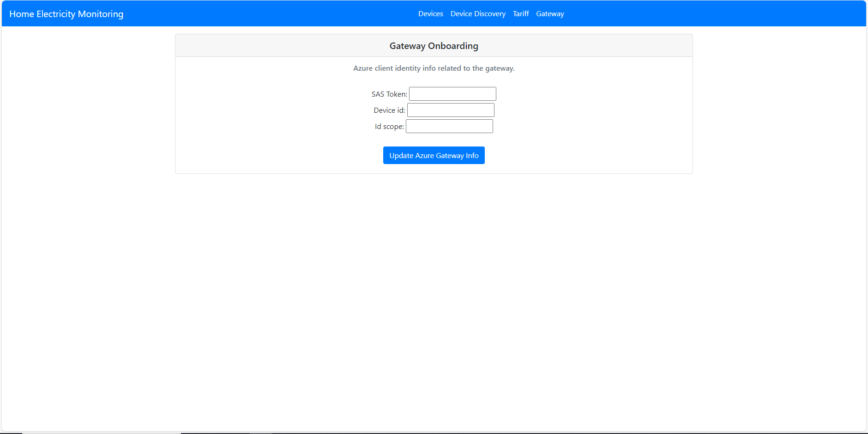This screenshot has height=434, width=868.
Task: Click the Gateway Onboarding card header
Action: [434, 45]
